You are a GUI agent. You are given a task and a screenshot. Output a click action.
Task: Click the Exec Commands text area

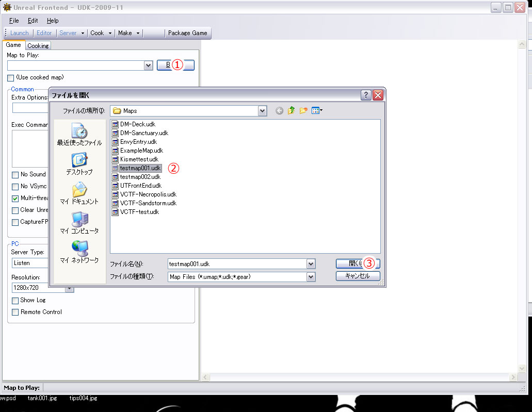(x=30, y=149)
